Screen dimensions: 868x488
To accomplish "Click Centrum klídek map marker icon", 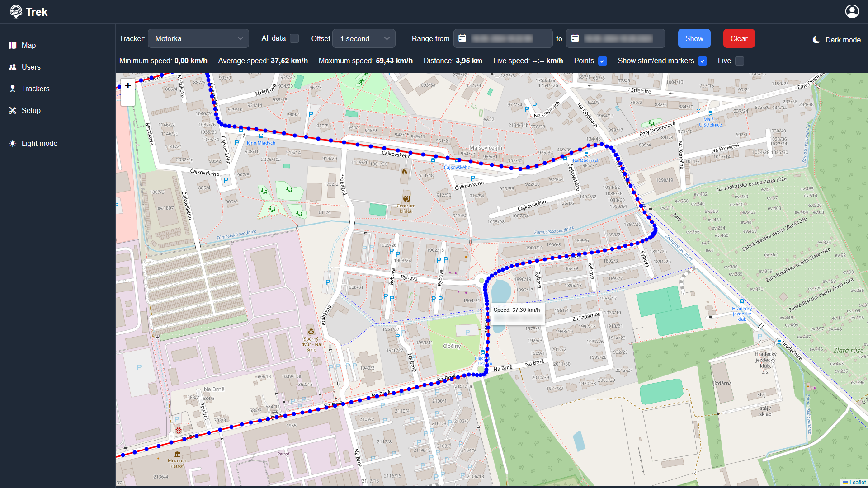I will click(406, 198).
